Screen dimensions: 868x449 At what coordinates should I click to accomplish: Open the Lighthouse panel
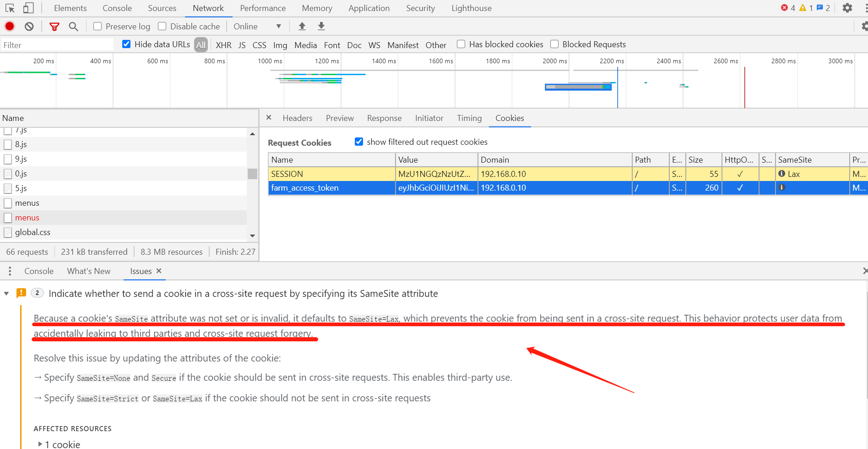click(x=471, y=8)
